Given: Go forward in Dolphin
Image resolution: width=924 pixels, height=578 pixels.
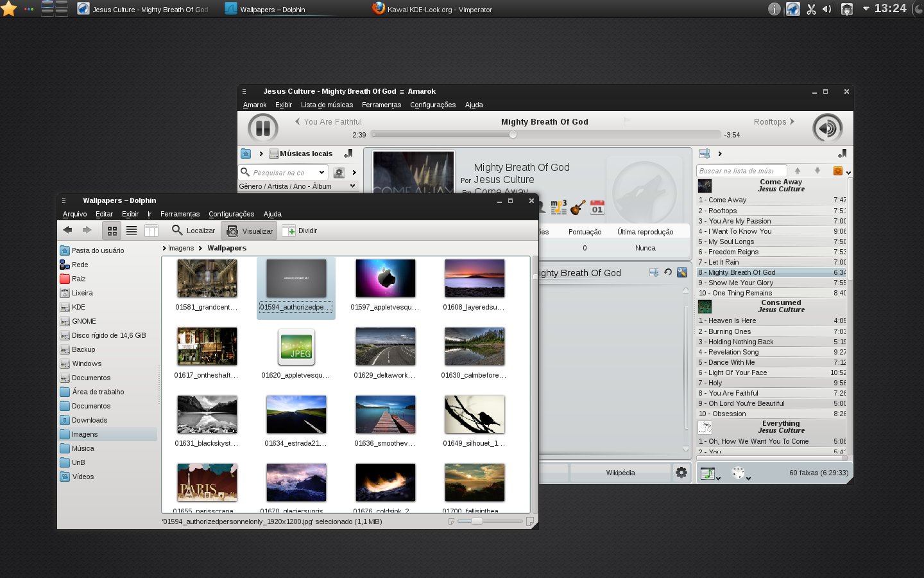Looking at the screenshot, I should tap(87, 230).
